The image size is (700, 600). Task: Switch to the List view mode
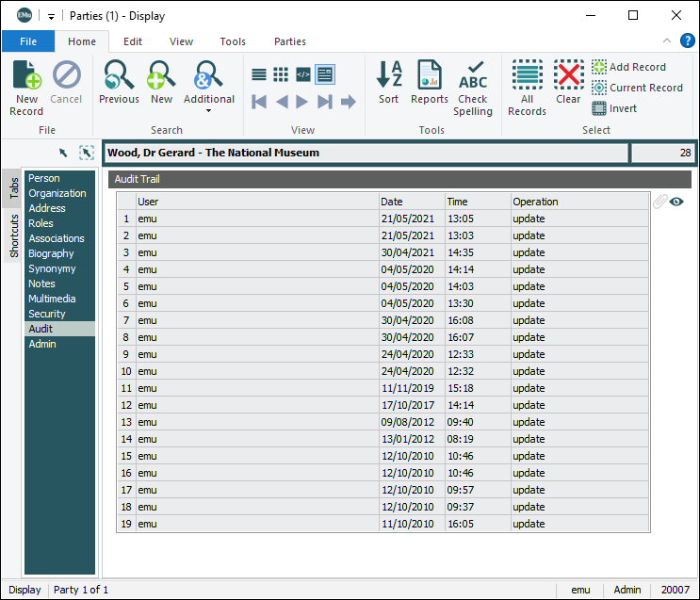tap(259, 74)
